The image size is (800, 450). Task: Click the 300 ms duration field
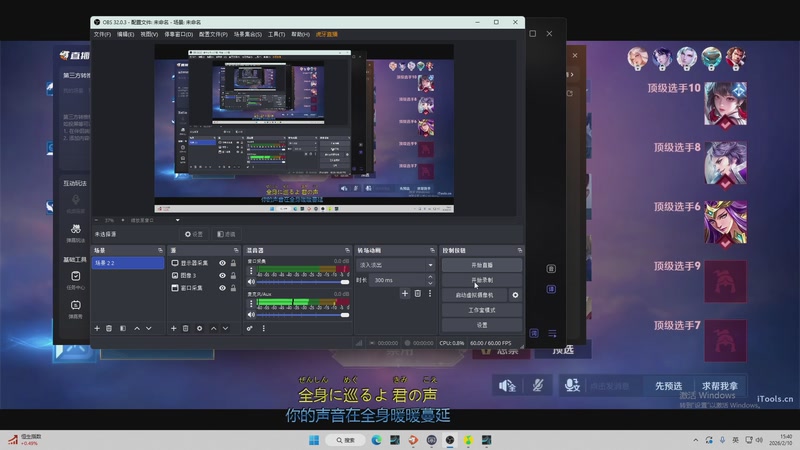coord(397,280)
